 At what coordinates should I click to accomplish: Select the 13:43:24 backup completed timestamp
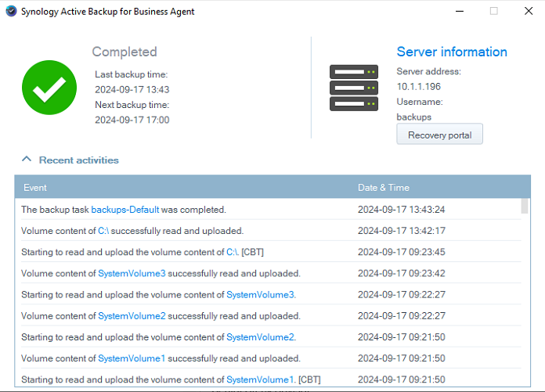(401, 210)
